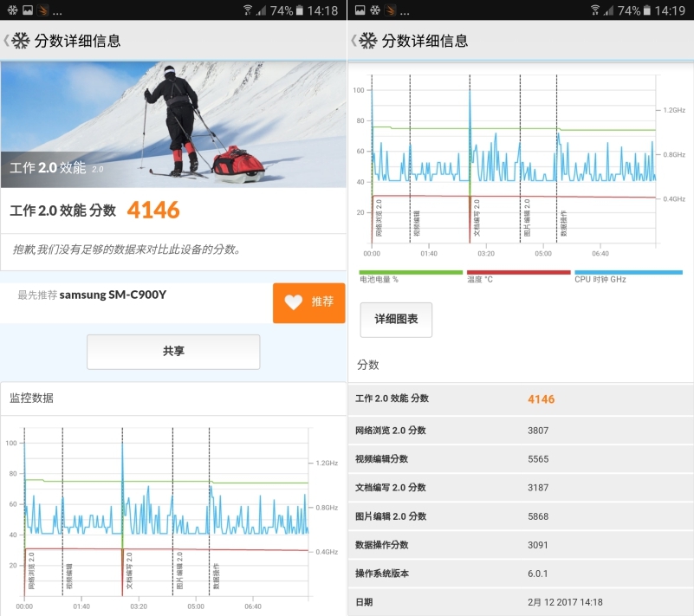The image size is (694, 616).
Task: Tap the back chevron in the left screen header
Action: point(6,41)
